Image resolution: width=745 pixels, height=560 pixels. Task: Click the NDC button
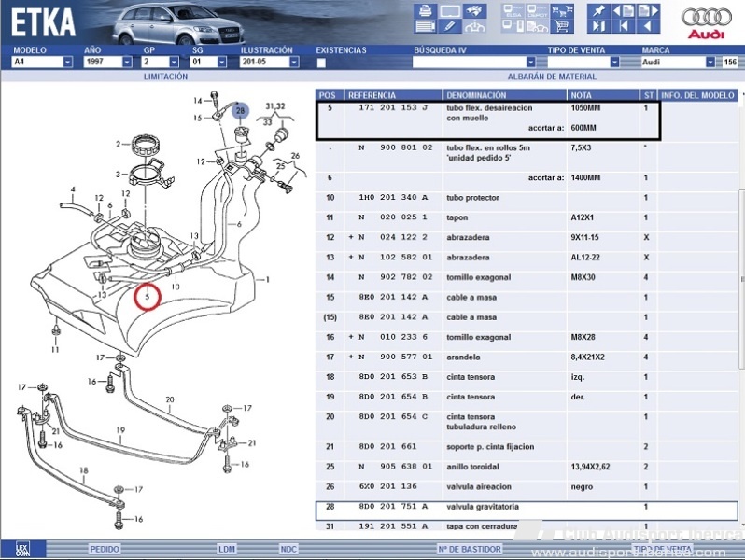click(288, 549)
